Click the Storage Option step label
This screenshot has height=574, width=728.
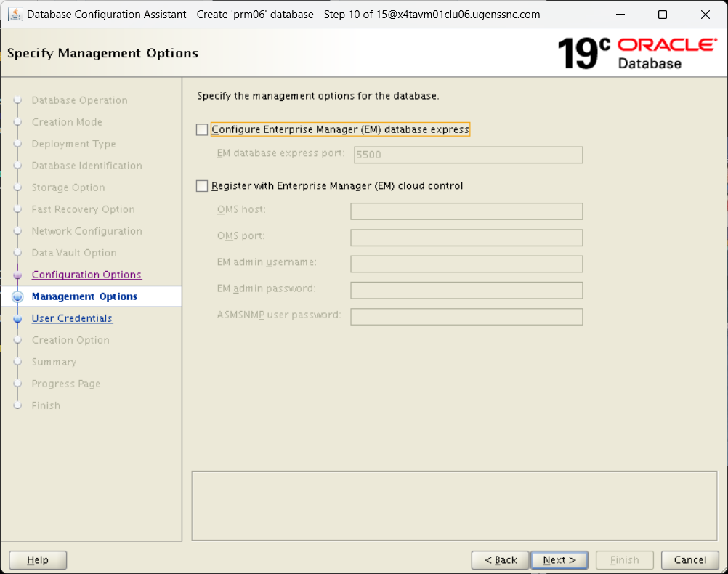(x=68, y=187)
